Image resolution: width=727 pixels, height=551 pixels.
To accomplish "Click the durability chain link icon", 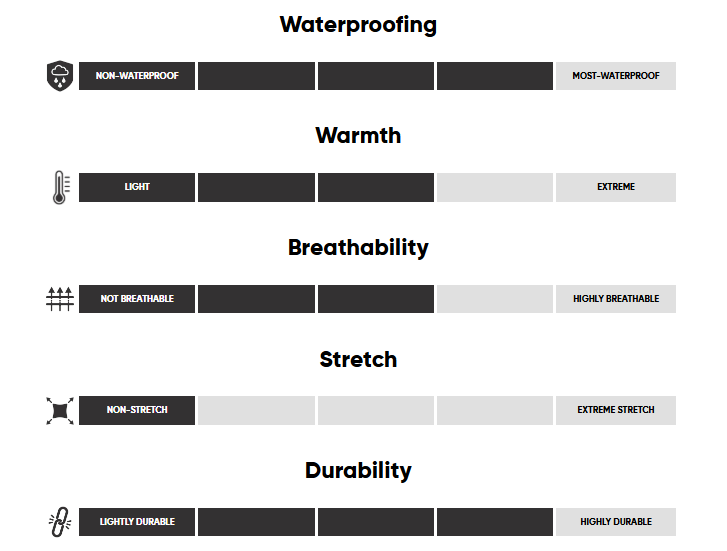I will pos(60,521).
